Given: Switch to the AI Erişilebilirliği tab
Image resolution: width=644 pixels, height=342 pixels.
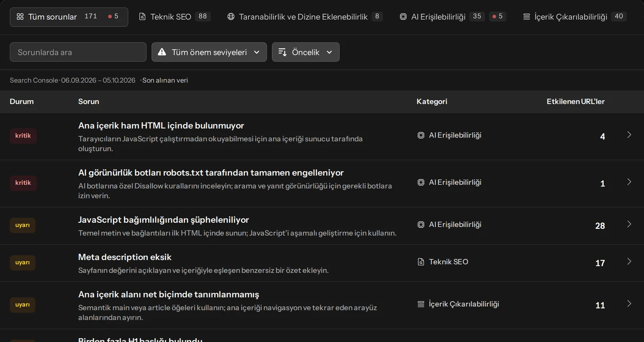Looking at the screenshot, I should (453, 17).
